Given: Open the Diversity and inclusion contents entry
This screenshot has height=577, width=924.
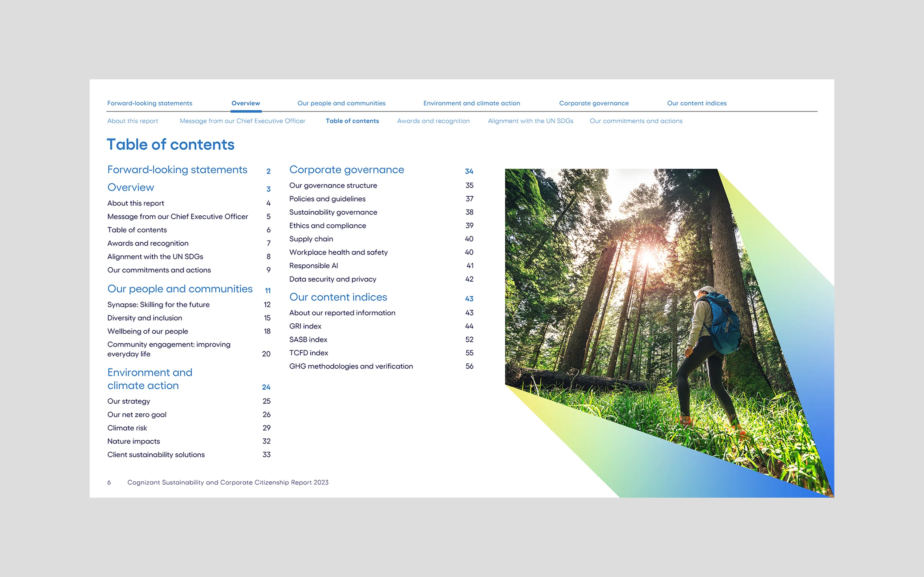Looking at the screenshot, I should [x=145, y=318].
